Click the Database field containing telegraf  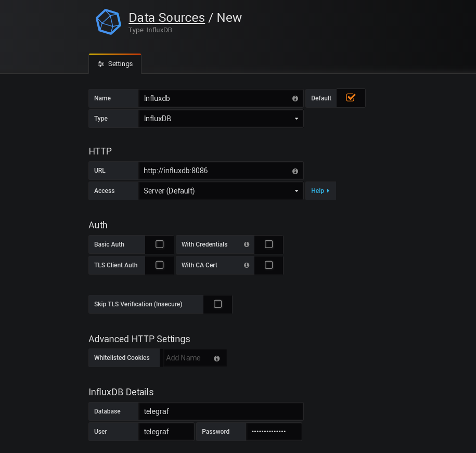[x=221, y=411]
